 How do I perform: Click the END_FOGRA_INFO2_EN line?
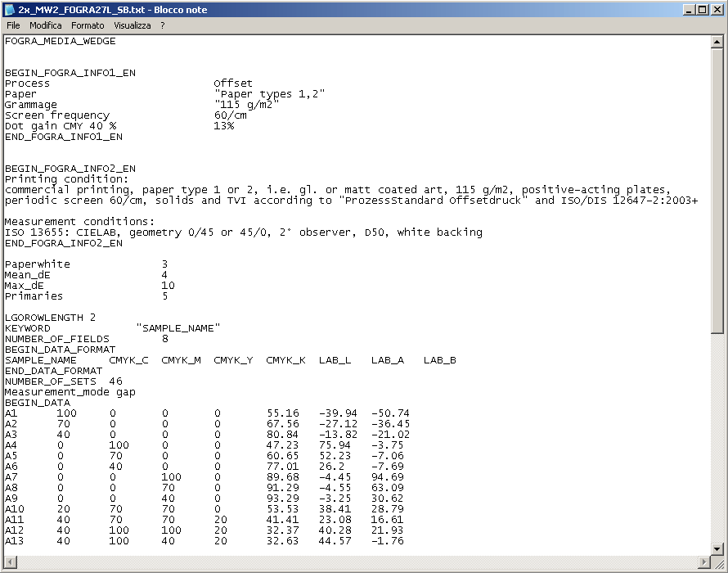[x=64, y=243]
